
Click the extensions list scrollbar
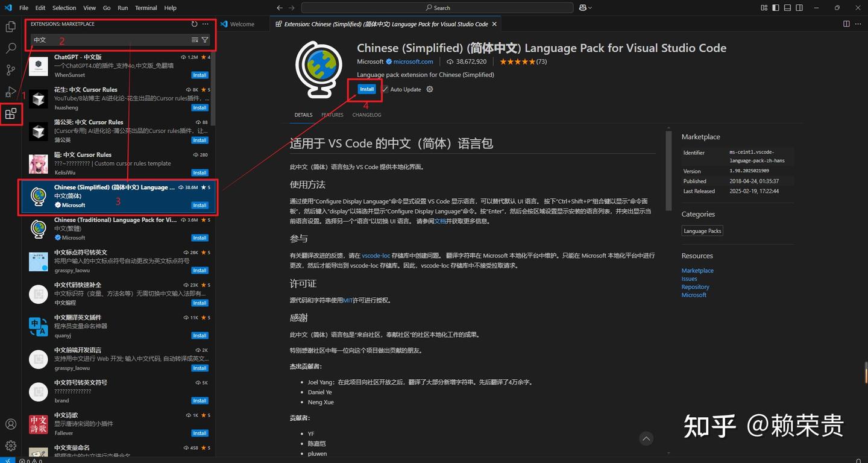coord(213,89)
